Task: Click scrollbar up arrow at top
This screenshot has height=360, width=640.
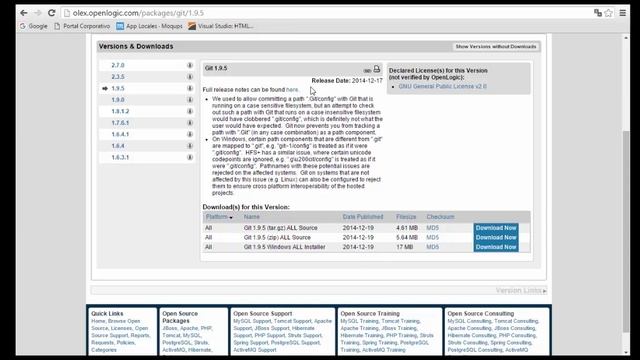Action: click(x=626, y=38)
